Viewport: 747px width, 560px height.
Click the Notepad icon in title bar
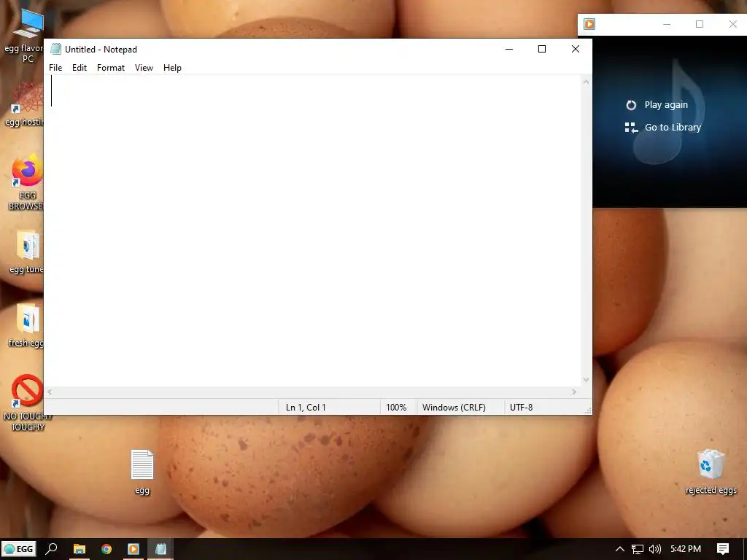pos(55,49)
